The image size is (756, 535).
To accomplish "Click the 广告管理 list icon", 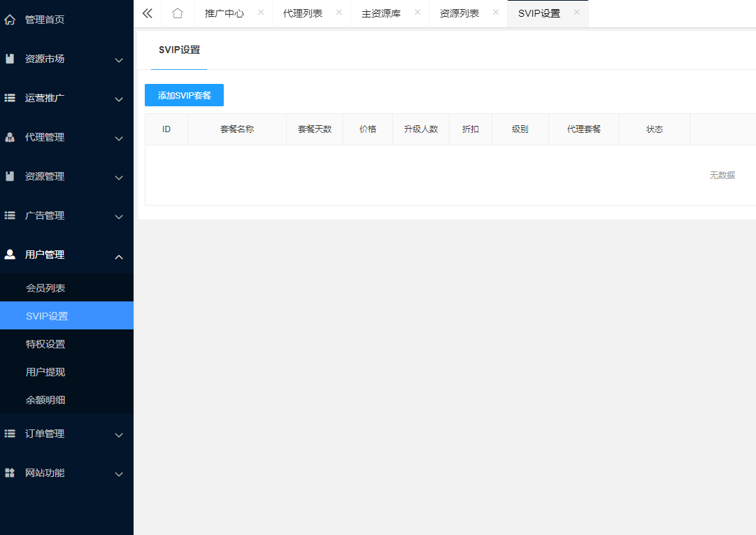I will click(x=10, y=215).
